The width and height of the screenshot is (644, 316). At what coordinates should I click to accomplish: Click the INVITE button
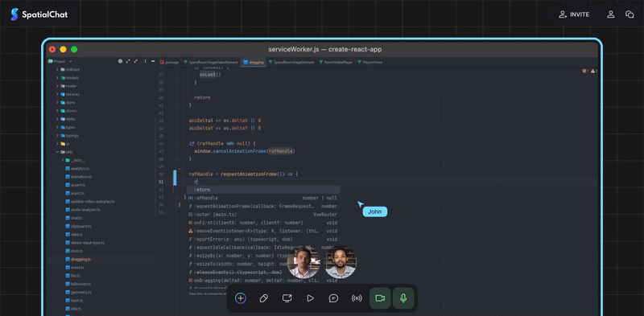574,14
